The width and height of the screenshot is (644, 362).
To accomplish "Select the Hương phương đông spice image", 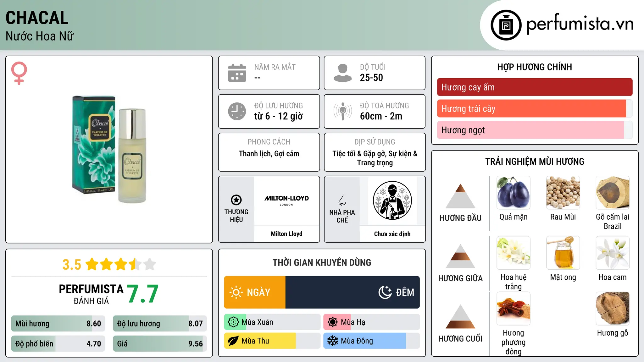I will tap(514, 309).
